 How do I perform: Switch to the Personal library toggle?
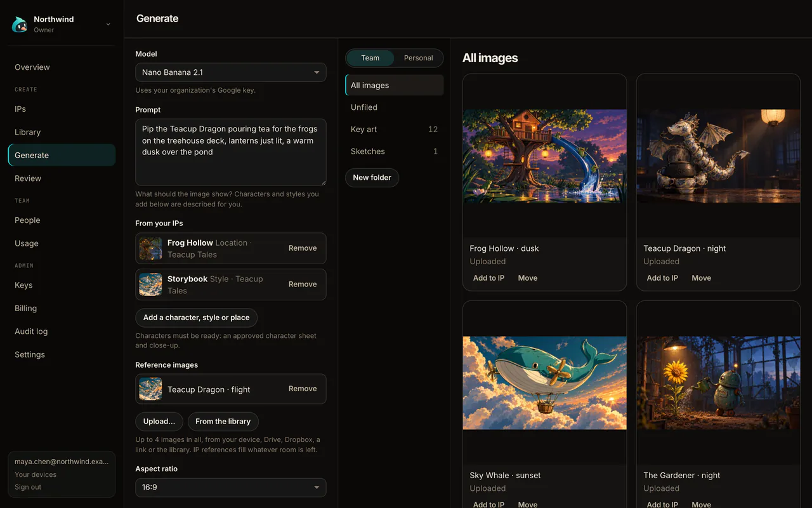click(419, 58)
